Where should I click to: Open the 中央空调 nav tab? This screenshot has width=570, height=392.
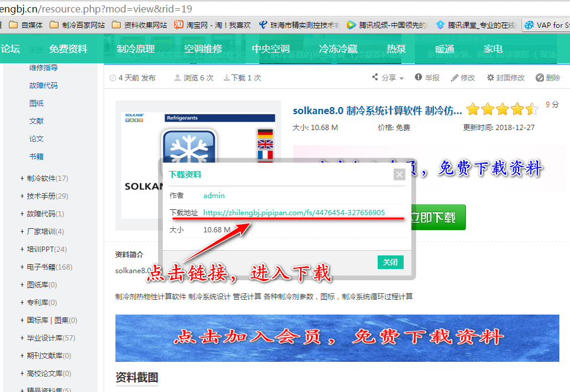tap(271, 48)
